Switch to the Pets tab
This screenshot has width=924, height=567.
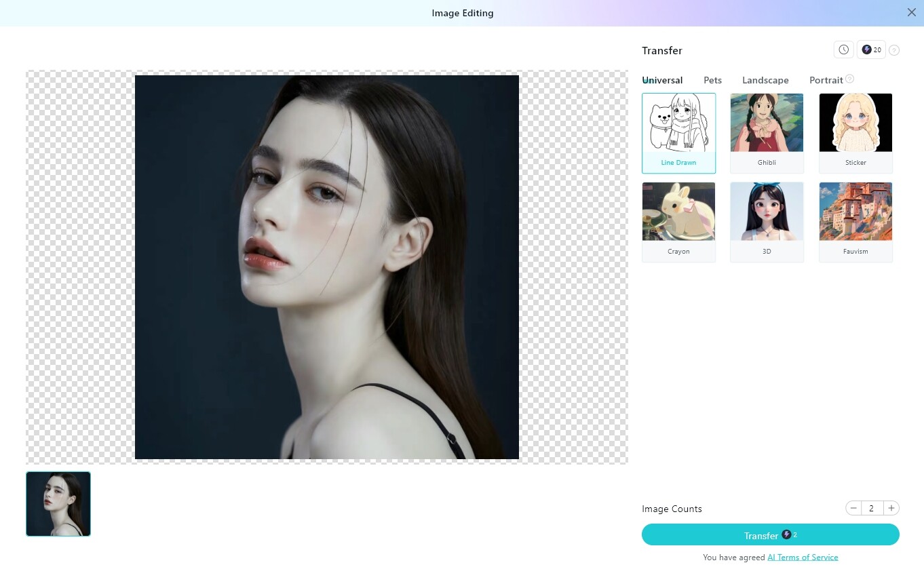coord(712,80)
